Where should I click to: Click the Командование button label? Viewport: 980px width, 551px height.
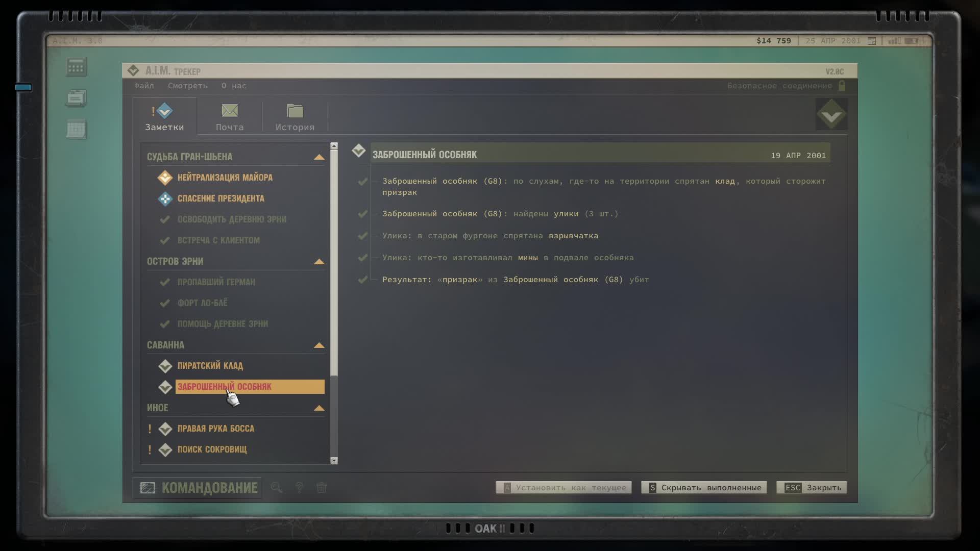(x=210, y=488)
